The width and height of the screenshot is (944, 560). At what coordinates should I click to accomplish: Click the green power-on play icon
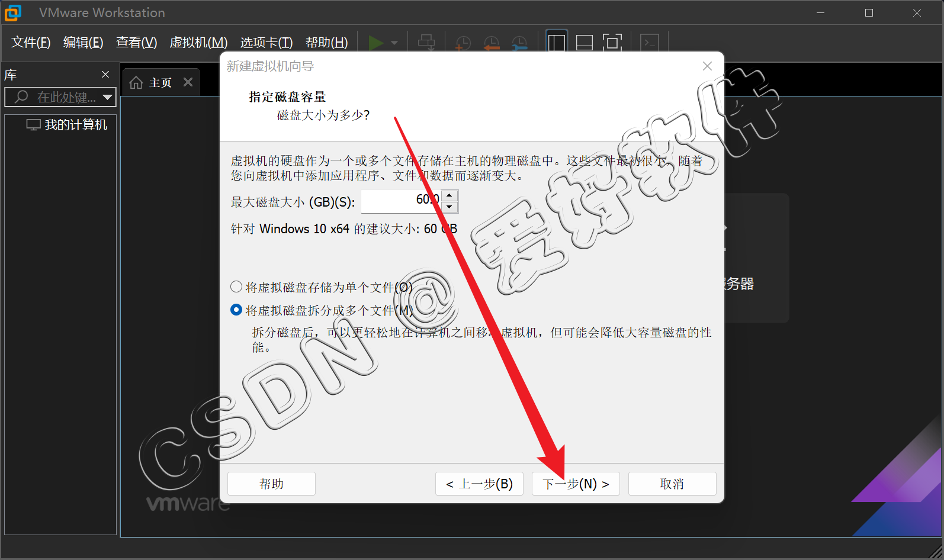tap(375, 43)
